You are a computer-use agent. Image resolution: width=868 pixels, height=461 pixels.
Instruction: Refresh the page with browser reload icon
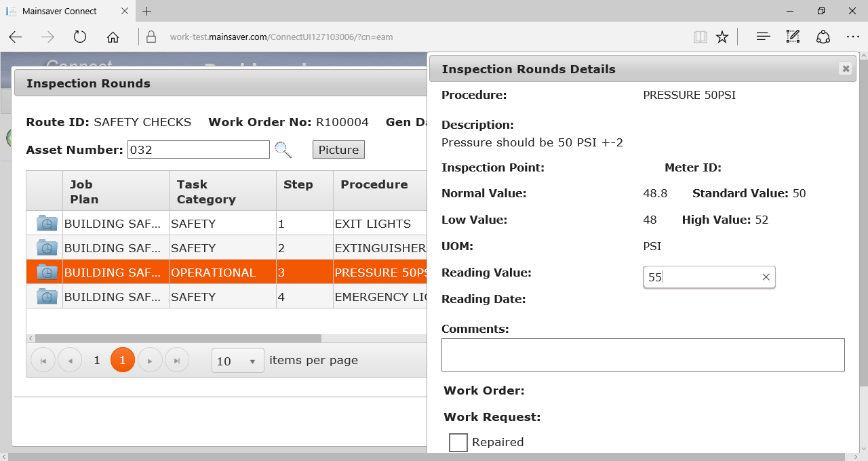(80, 37)
